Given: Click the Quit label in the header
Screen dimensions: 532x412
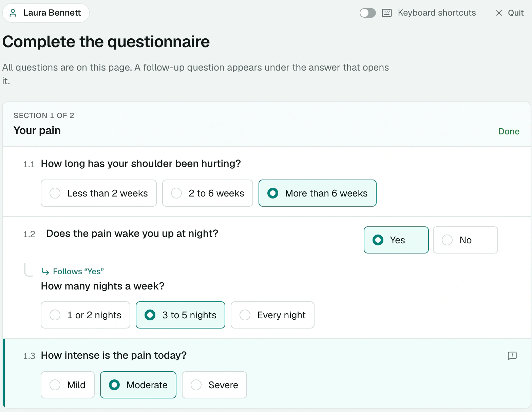Looking at the screenshot, I should tap(516, 13).
